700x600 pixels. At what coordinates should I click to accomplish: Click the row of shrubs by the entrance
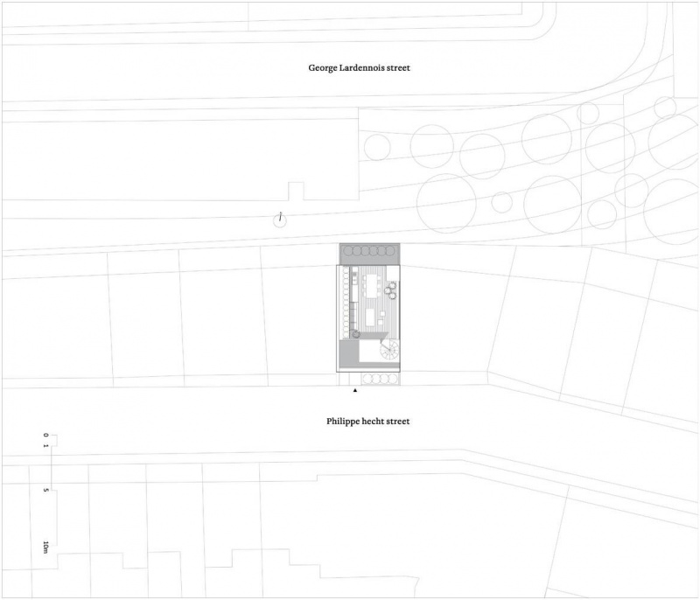tap(380, 380)
